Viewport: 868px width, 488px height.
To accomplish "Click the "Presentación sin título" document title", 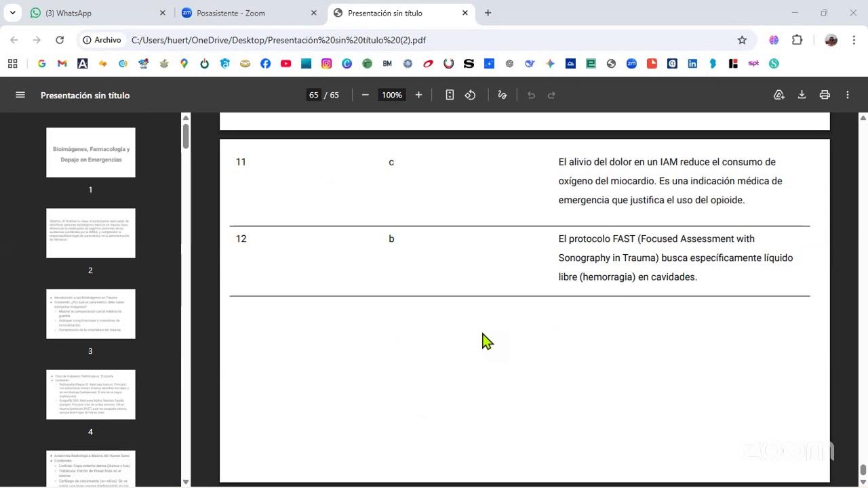I will [x=85, y=95].
